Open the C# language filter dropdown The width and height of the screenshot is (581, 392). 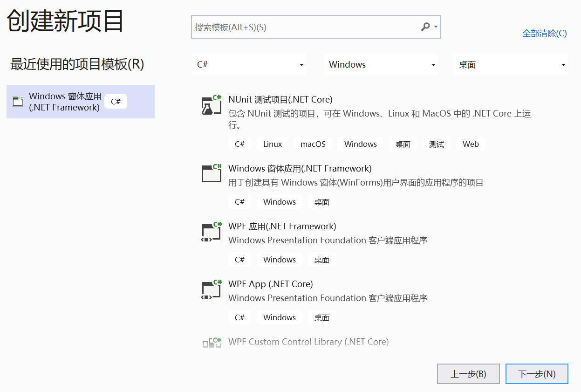[249, 64]
